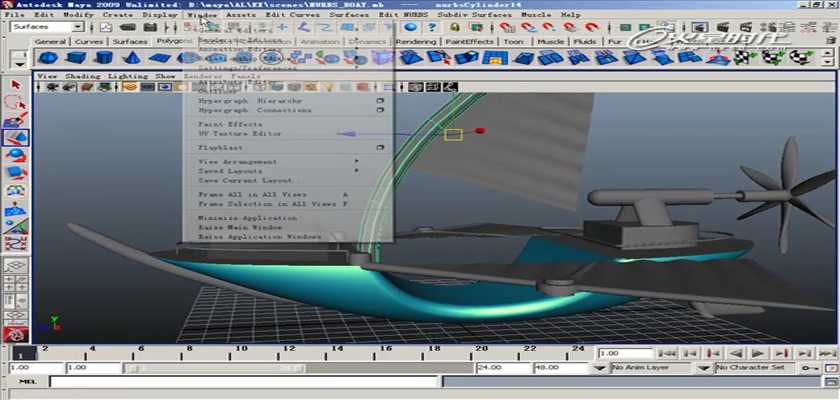840x400 pixels.
Task: Toggle Make Live magnet icon
Action: tap(591, 27)
